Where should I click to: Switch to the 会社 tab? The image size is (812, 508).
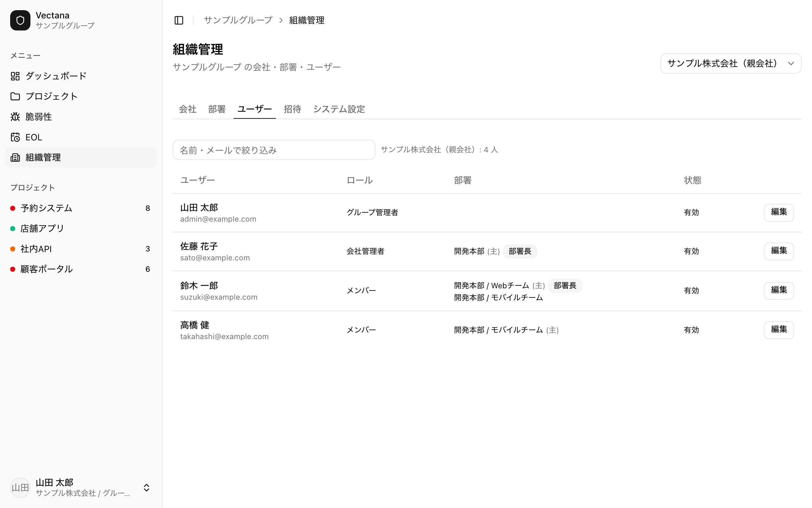tap(187, 109)
